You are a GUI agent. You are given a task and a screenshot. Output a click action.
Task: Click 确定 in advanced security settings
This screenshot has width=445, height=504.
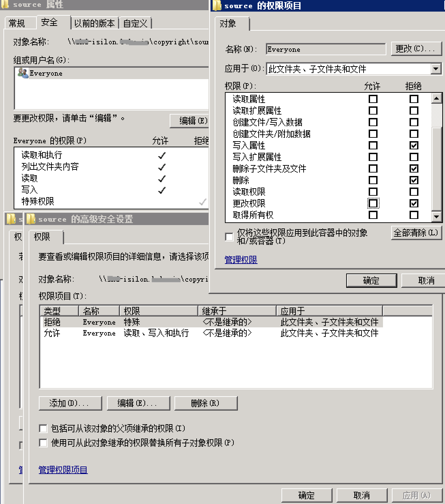click(307, 495)
